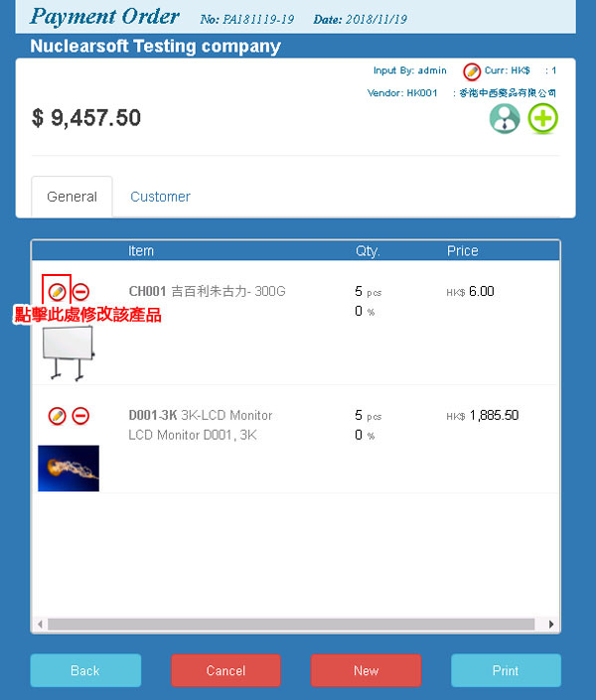The image size is (596, 700).
Task: Cancel the payment order
Action: (225, 670)
